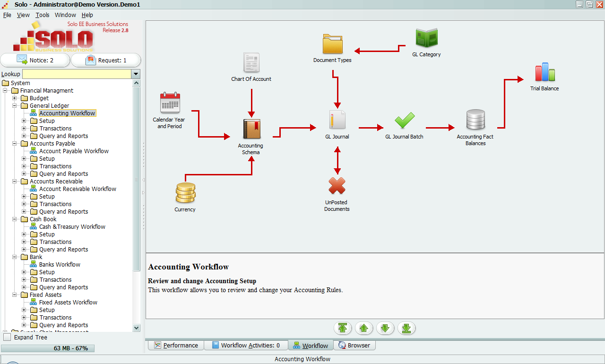Click the Notice: 2 button
Screen dimensions: 605x364
pos(35,61)
